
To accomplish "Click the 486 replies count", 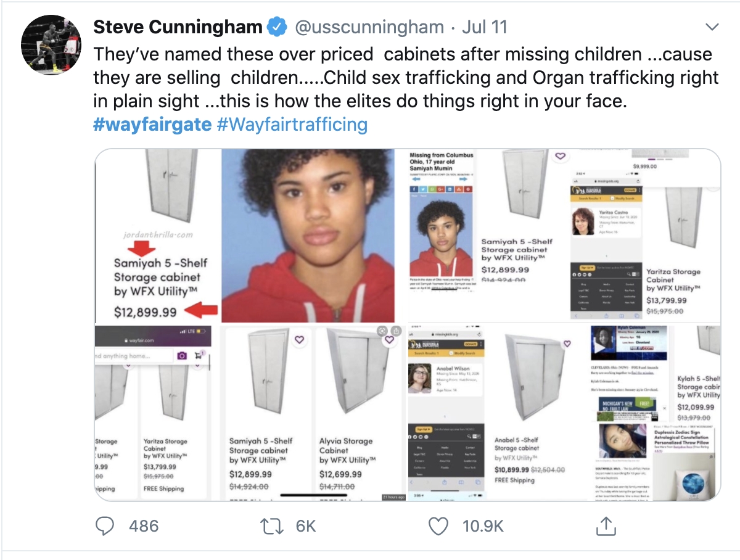I will 143,526.
